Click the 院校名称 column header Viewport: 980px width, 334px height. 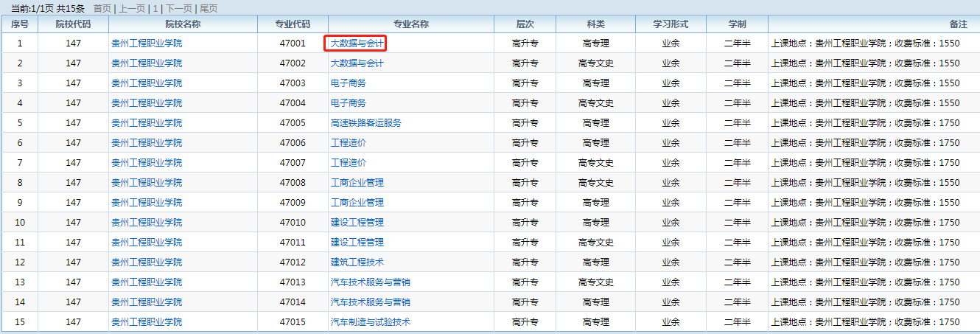(183, 24)
